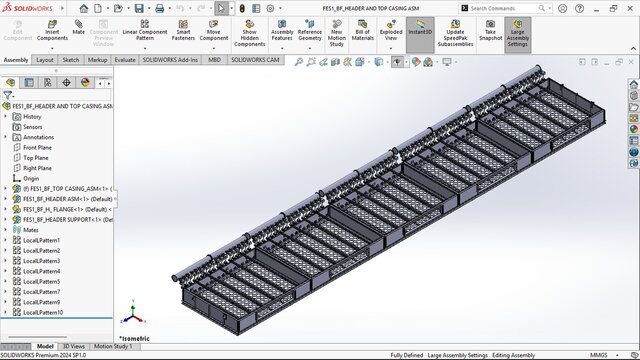Switch to the Layout tab
This screenshot has width=640, height=360.
tap(45, 60)
